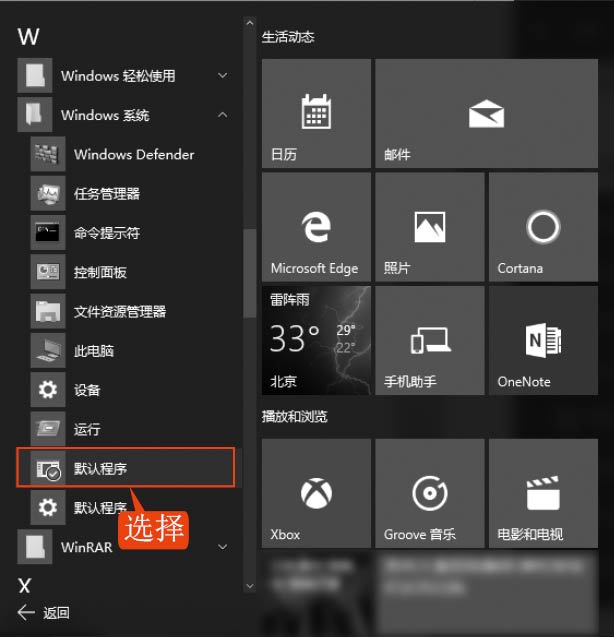The image size is (614, 637).
Task: Click the This PC (此电脑) icon
Action: click(48, 351)
